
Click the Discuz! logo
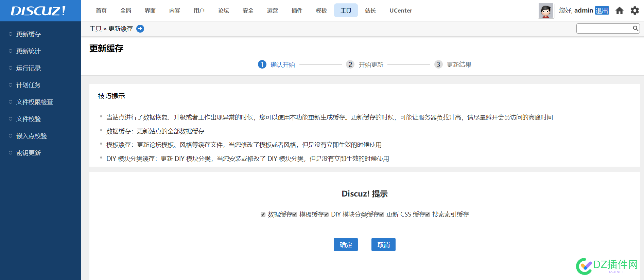tap(38, 11)
